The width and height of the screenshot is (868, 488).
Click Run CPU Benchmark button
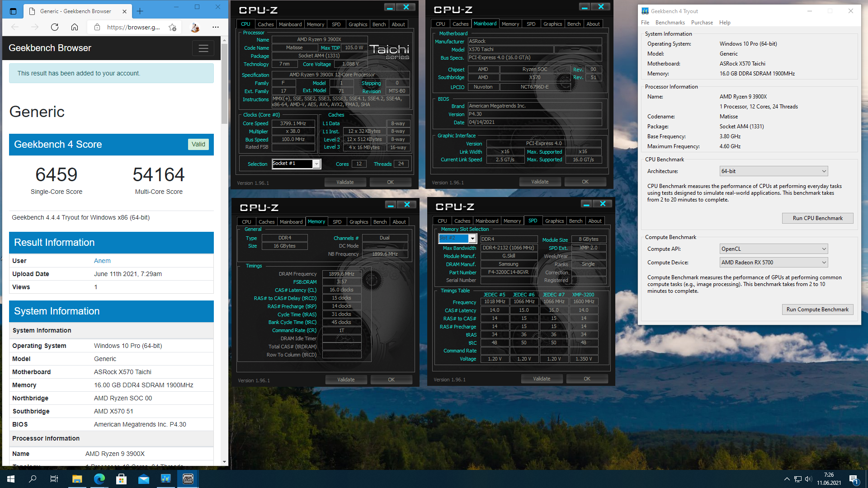(818, 218)
